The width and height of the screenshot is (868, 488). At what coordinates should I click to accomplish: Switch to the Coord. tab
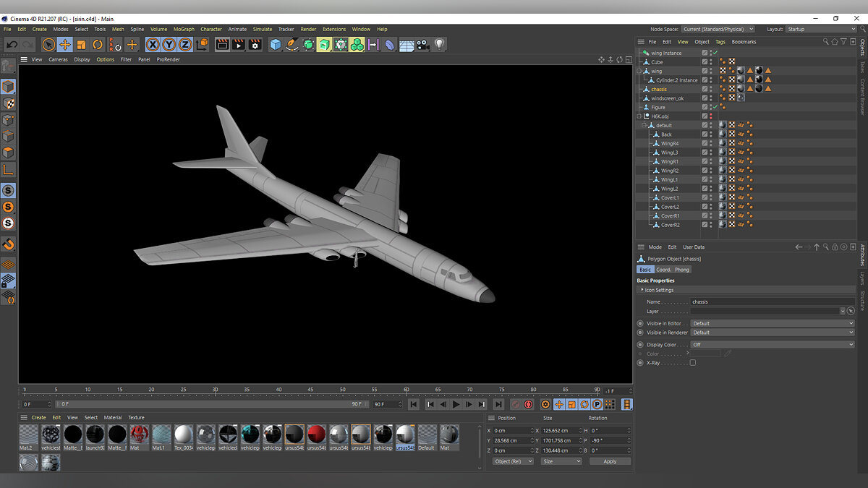coord(663,270)
